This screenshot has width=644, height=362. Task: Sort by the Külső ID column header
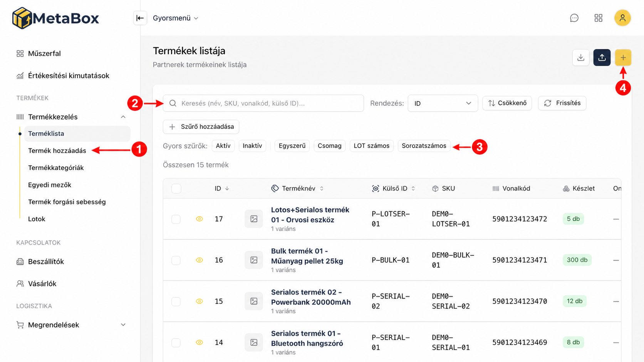click(x=394, y=189)
